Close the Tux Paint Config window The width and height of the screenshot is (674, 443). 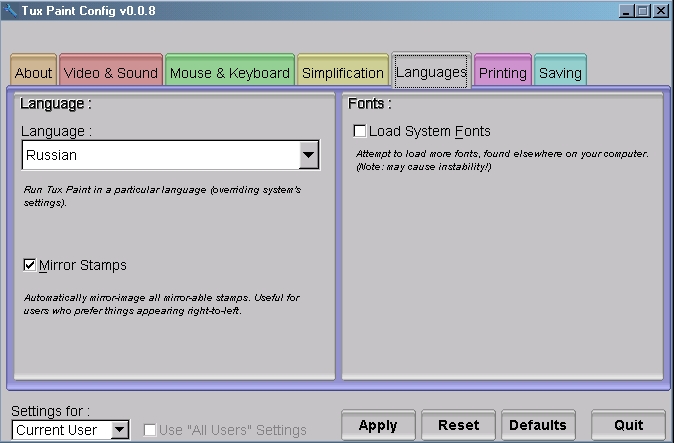[660, 11]
